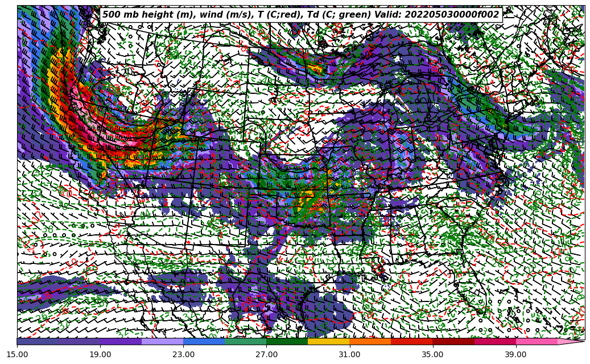This screenshot has width=590, height=364.
Task: Click the 39.00 colorbar tick label
Action: pyautogui.click(x=516, y=354)
